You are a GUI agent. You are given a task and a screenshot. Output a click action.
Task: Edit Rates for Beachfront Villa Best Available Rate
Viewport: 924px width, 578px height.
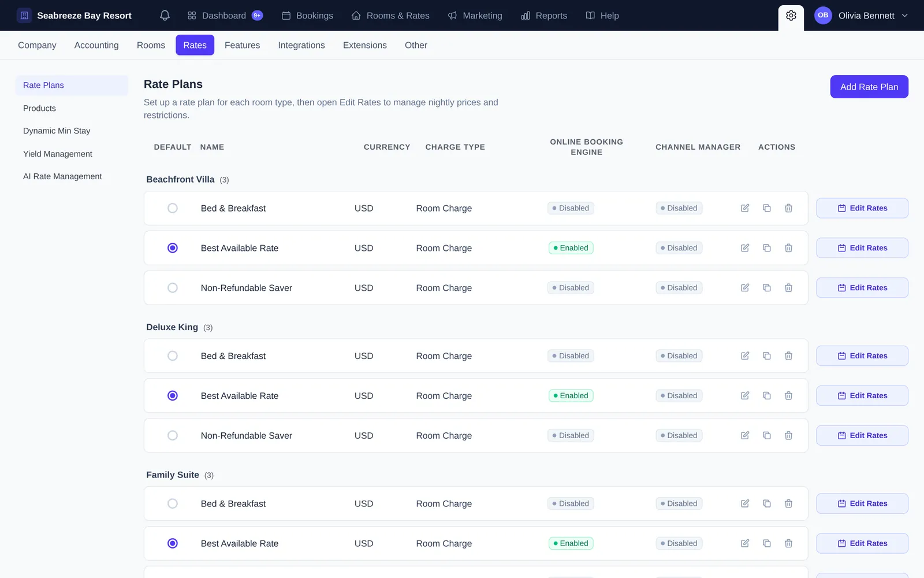tap(862, 248)
